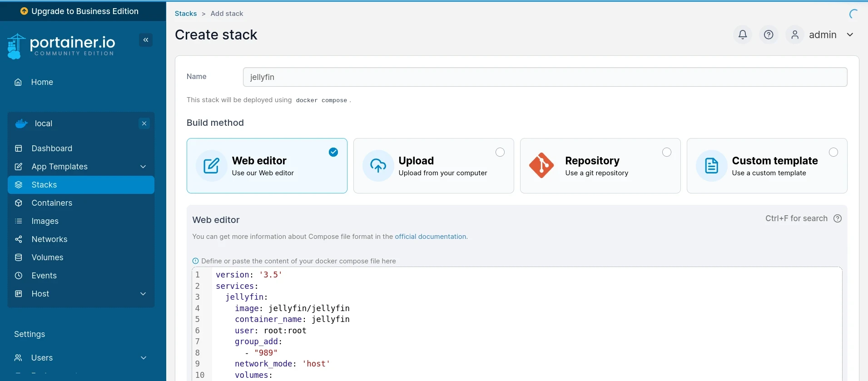Open the help question mark icon
868x381 pixels.
(769, 35)
